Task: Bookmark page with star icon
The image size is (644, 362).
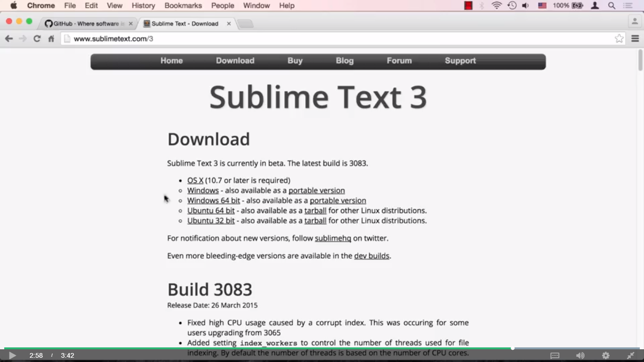Action: tap(619, 39)
